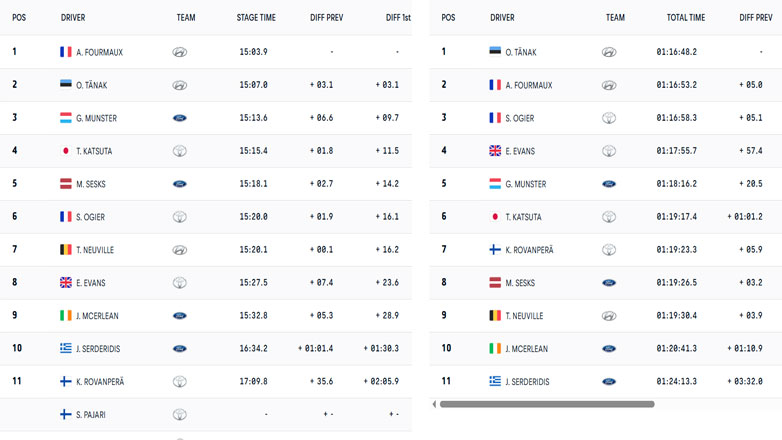This screenshot has height=440, width=782.
Task: Click Japanese flag beside T. Katsuta in total time table
Action: click(x=495, y=217)
